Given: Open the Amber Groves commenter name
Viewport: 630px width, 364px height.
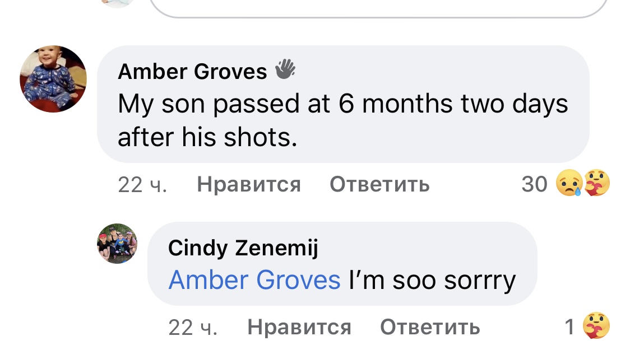Looking at the screenshot, I should click(x=192, y=71).
